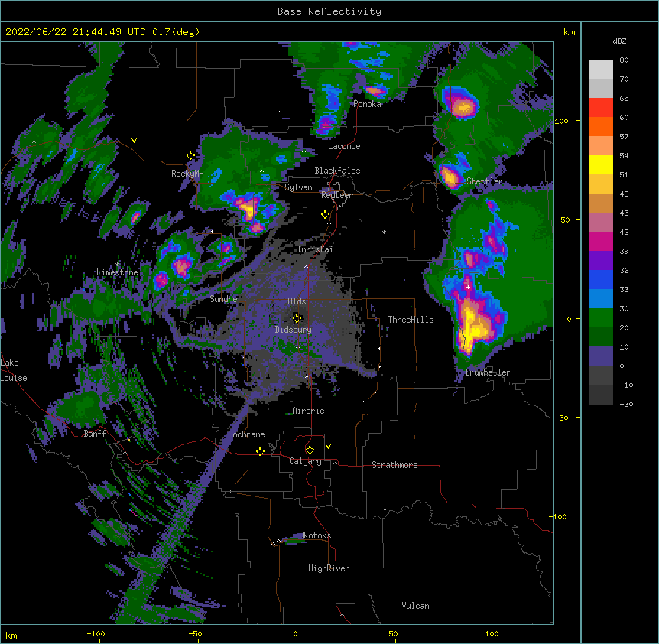
Task: Click the Vulcan city label
Action: [415, 606]
